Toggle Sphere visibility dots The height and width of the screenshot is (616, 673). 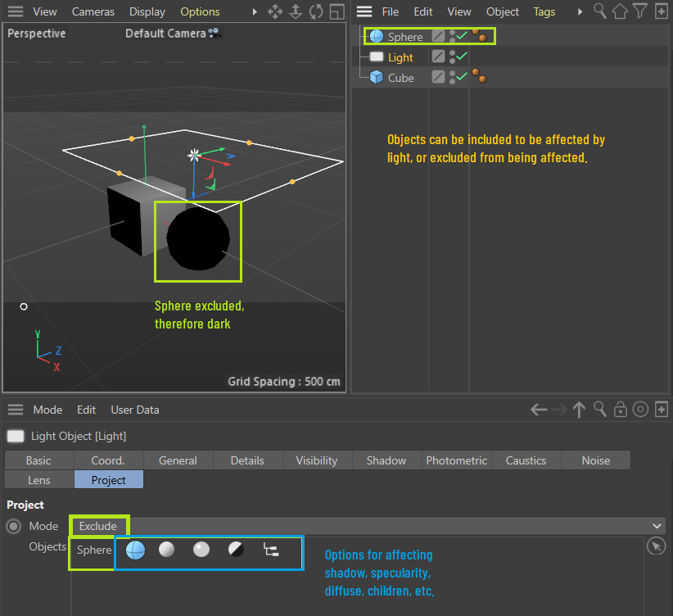[x=452, y=36]
